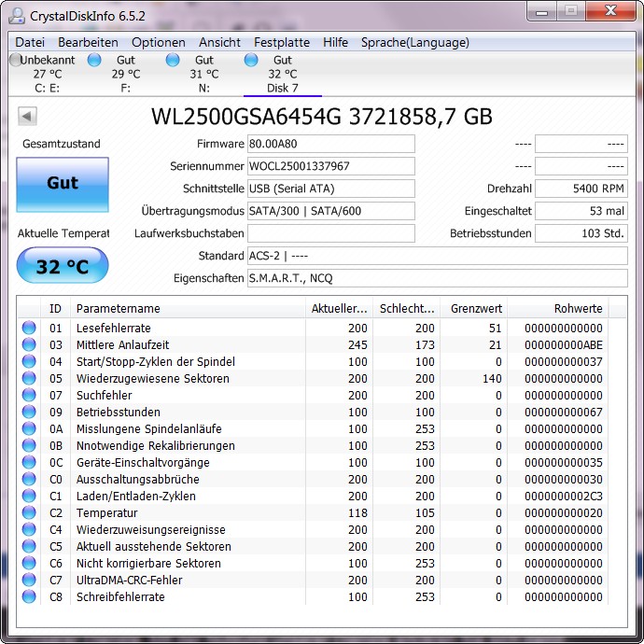644x644 pixels.
Task: Click the Übertragungsmodus field
Action: (x=331, y=211)
